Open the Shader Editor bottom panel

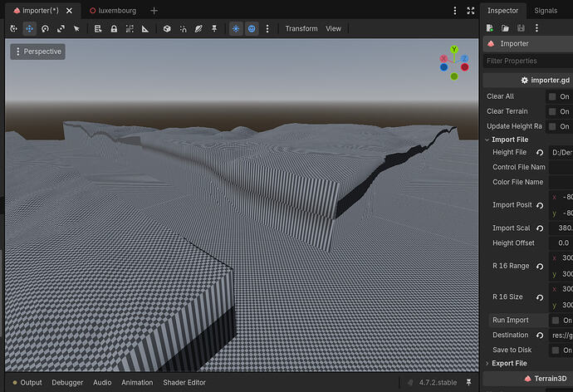click(184, 383)
